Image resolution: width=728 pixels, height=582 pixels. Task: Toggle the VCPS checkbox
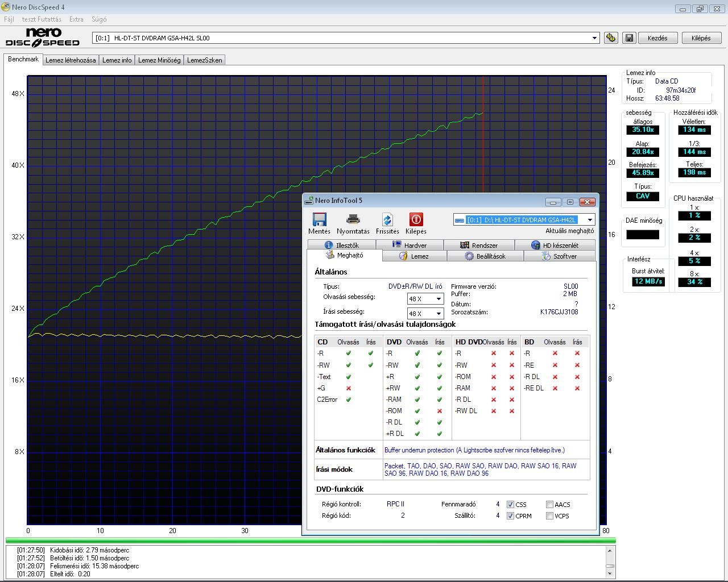549,516
